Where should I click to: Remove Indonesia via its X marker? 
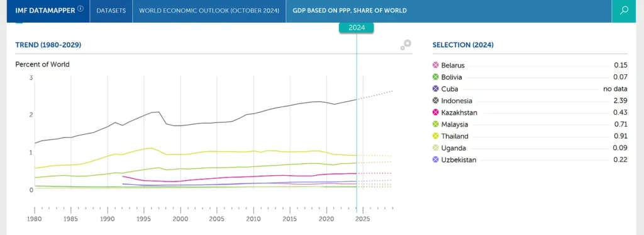[436, 101]
